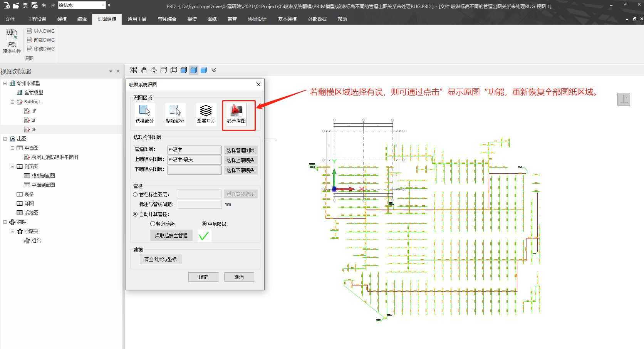The image size is (644, 349).
Task: Collapse the Building1 tree node
Action: click(12, 102)
